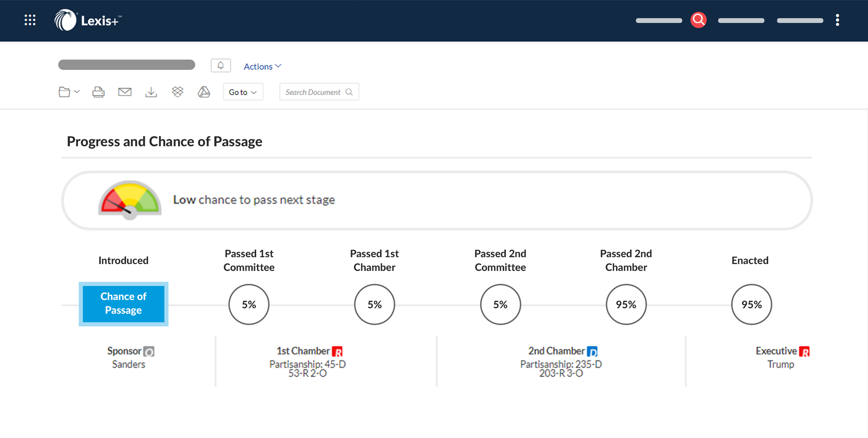Click the 'Passed 1st Committee' label
The image size is (868, 438).
coord(249,260)
